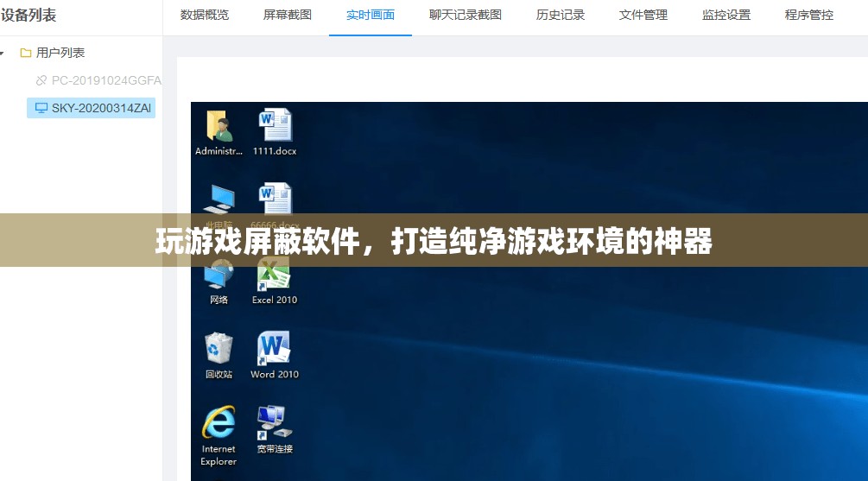Screen dimensions: 868x481
Task: Collapse the 用户列表 tree arrow
Action: pyautogui.click(x=3, y=54)
